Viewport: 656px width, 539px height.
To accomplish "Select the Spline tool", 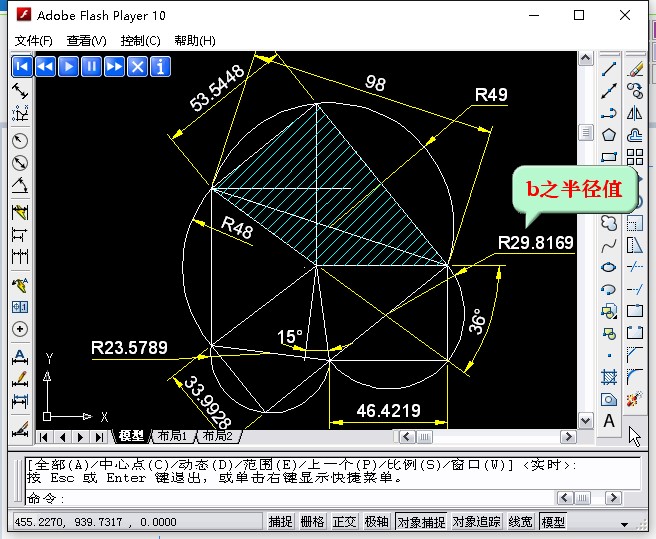I will [609, 246].
